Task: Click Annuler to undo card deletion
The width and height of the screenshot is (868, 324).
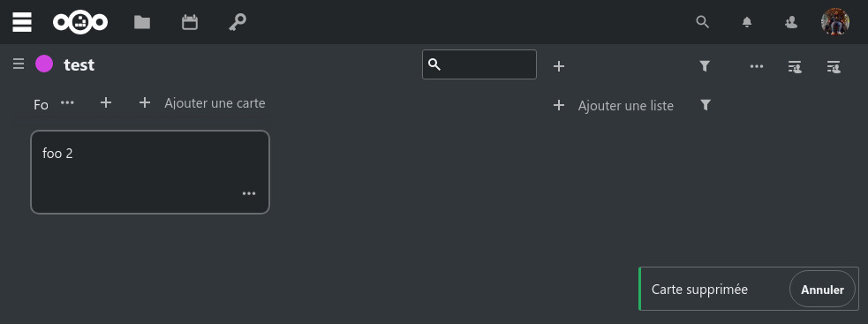Action: [x=822, y=289]
